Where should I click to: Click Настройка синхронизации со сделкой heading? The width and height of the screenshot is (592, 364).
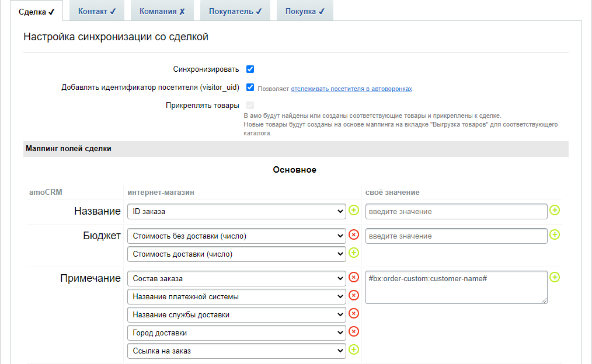click(116, 37)
